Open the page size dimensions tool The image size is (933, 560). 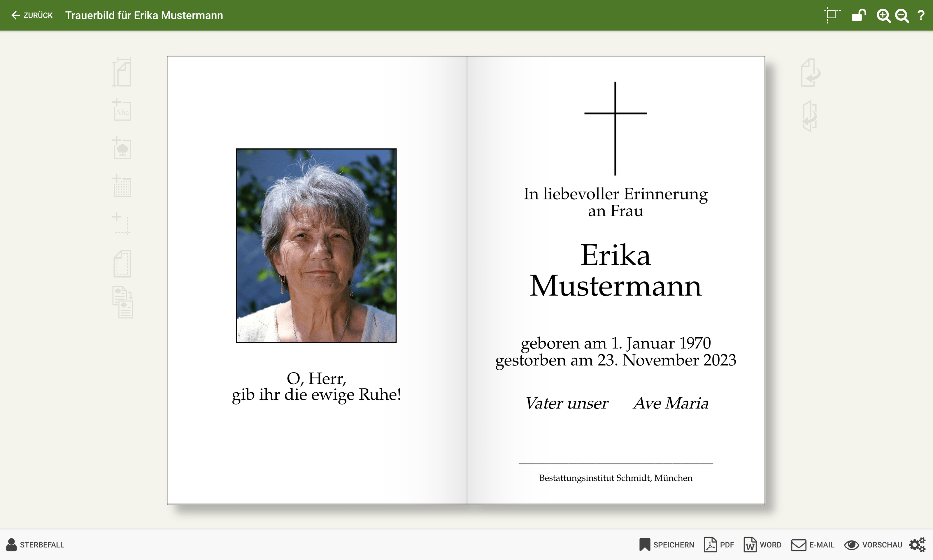[122, 72]
